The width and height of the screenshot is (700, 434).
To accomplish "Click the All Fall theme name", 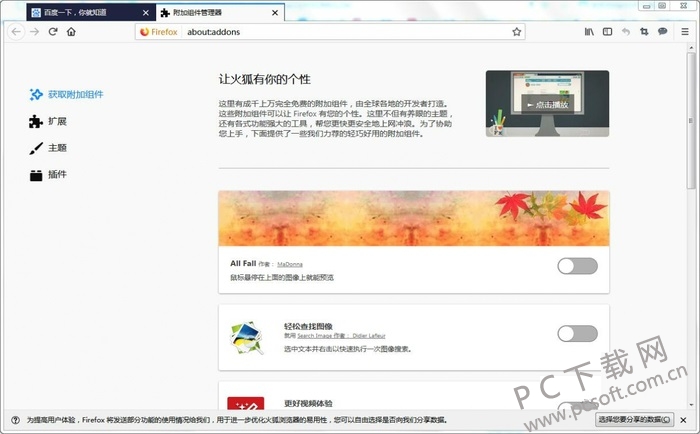I will point(243,263).
